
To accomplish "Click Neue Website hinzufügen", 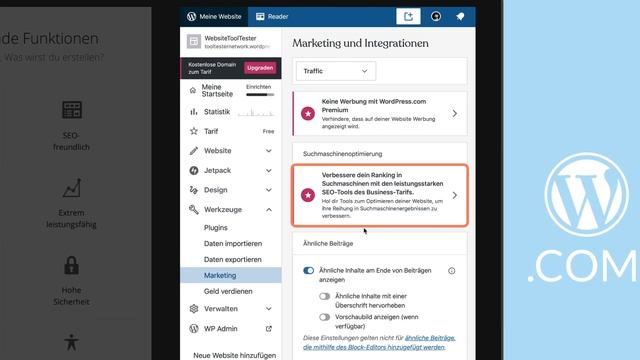I will [x=234, y=355].
